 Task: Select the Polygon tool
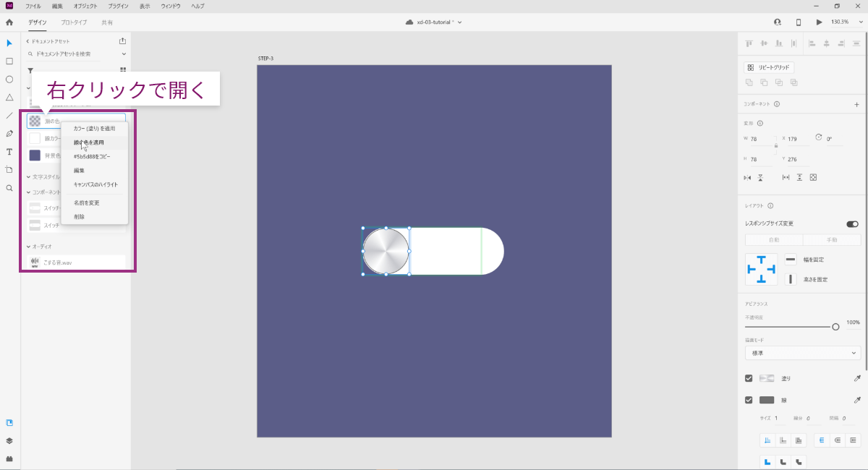point(9,98)
